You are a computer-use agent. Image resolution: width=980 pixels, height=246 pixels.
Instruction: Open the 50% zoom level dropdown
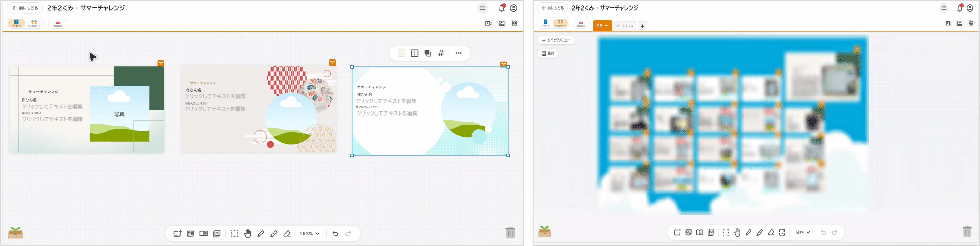[802, 232]
